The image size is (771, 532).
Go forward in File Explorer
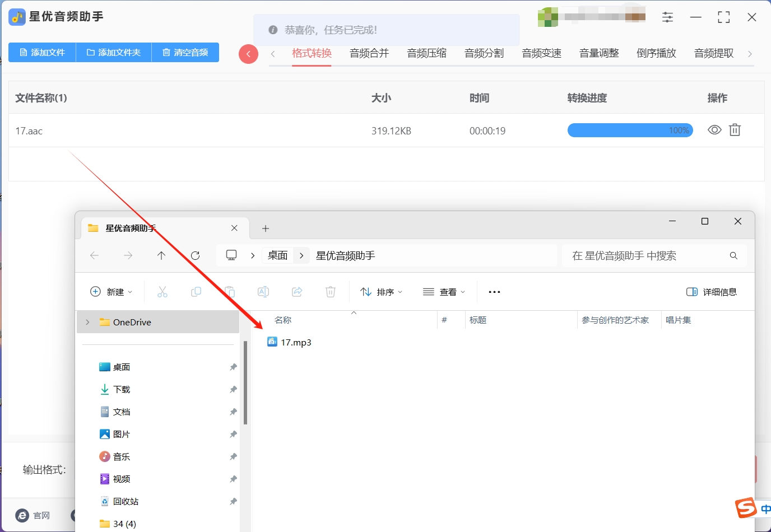[128, 255]
